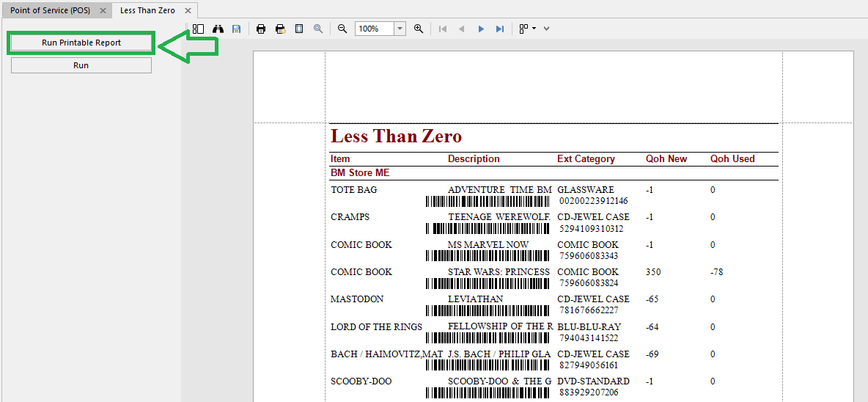This screenshot has width=868, height=402.
Task: Click inside the 100% zoom field
Action: 375,29
